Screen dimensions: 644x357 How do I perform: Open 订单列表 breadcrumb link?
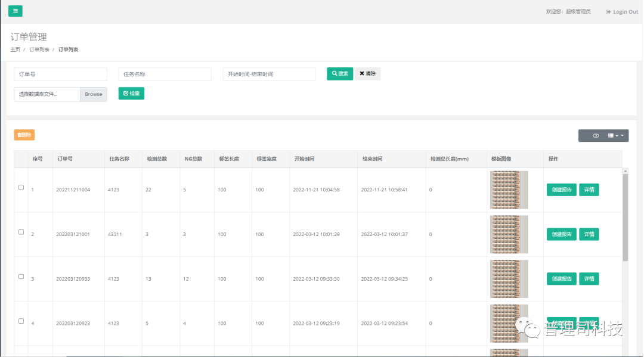coord(39,49)
